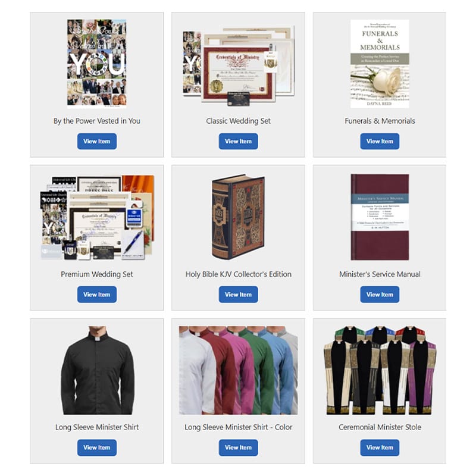476x476 pixels.
Task: Open the Funerals & Memorials book cover
Action: [x=380, y=64]
